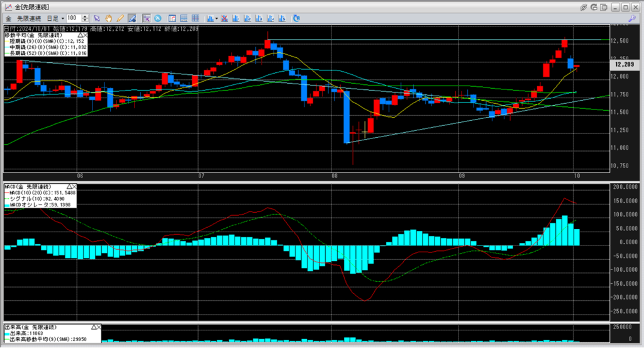Screen dimensions: 644x348
Task: Toggle the crosshair cursor display button
Action: [147, 18]
